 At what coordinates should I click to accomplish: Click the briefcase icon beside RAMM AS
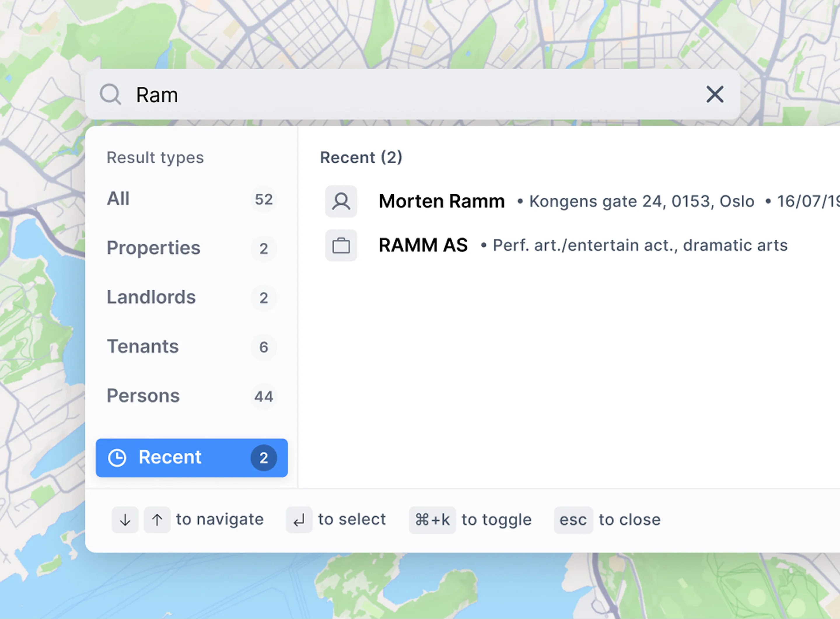click(341, 245)
